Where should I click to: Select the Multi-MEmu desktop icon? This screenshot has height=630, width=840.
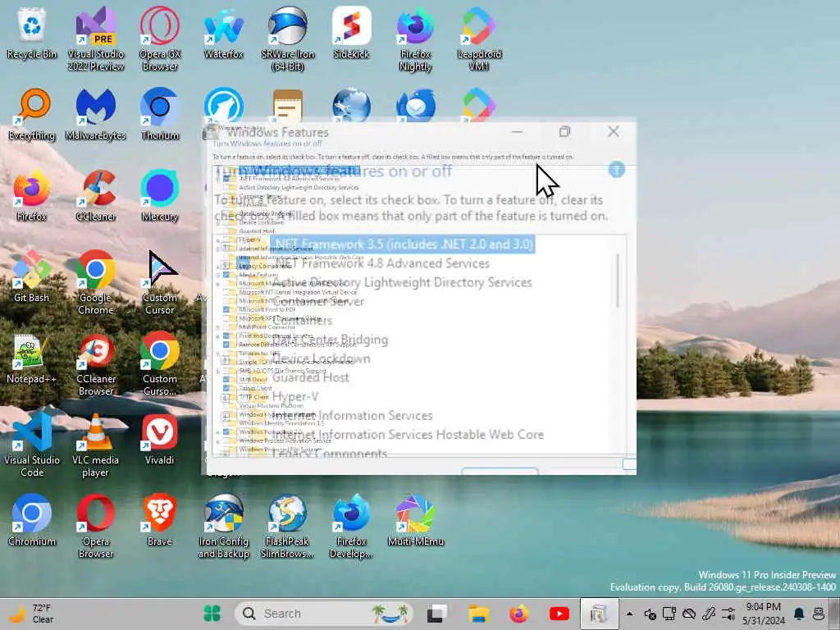(415, 521)
